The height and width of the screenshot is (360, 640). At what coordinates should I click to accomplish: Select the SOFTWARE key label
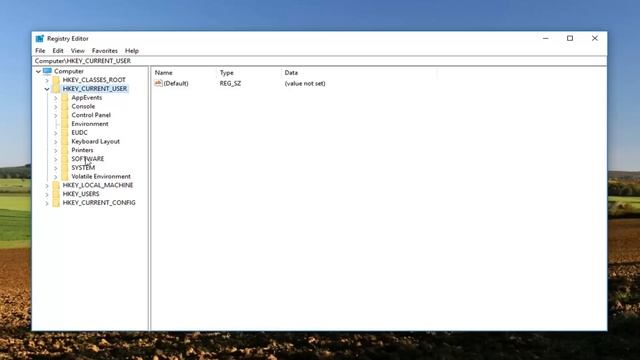(x=87, y=159)
